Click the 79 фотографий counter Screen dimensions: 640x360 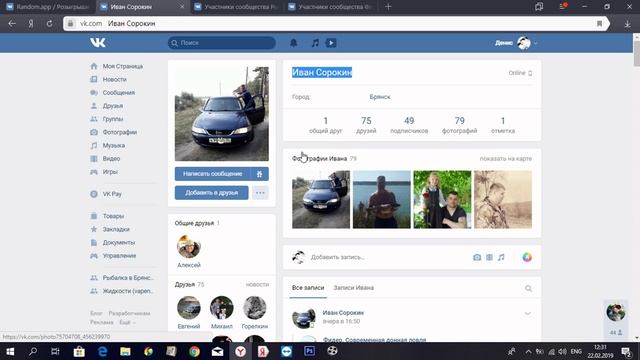pos(460,125)
